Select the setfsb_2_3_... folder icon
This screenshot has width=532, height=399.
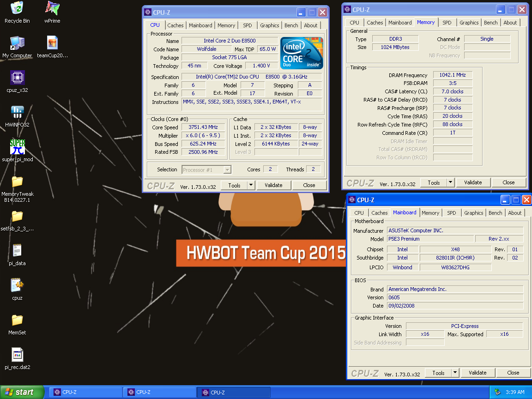[17, 221]
